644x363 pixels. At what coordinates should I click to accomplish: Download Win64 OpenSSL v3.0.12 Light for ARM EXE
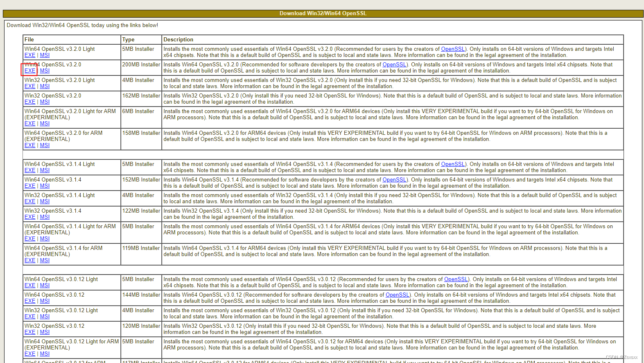point(30,354)
